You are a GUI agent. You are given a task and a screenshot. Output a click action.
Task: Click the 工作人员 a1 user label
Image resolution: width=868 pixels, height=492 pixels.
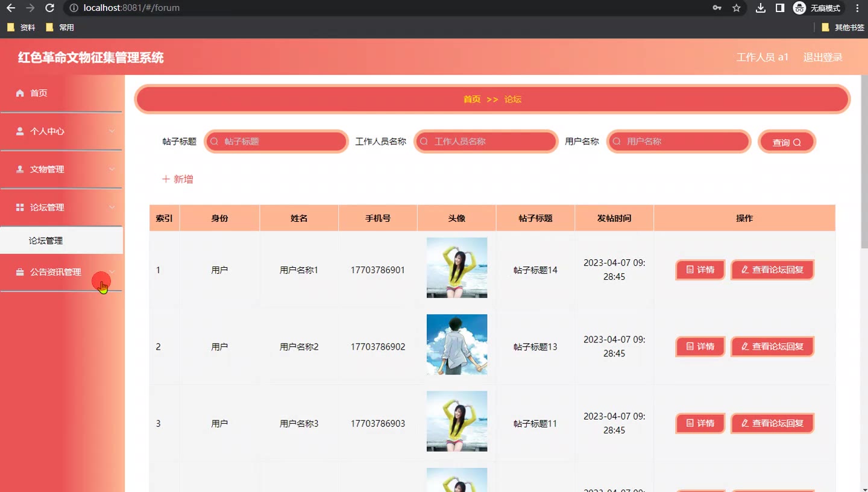[x=763, y=57]
